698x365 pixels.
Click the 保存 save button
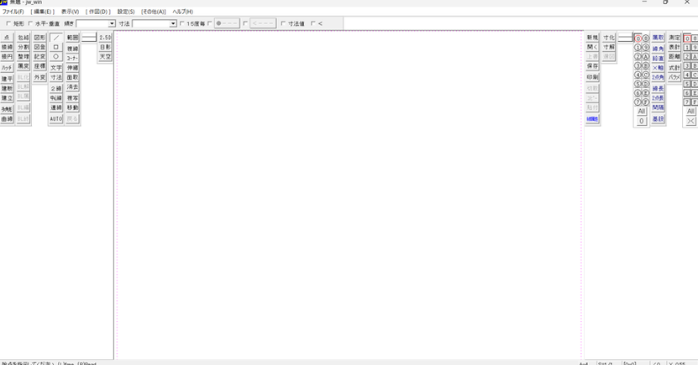[592, 66]
